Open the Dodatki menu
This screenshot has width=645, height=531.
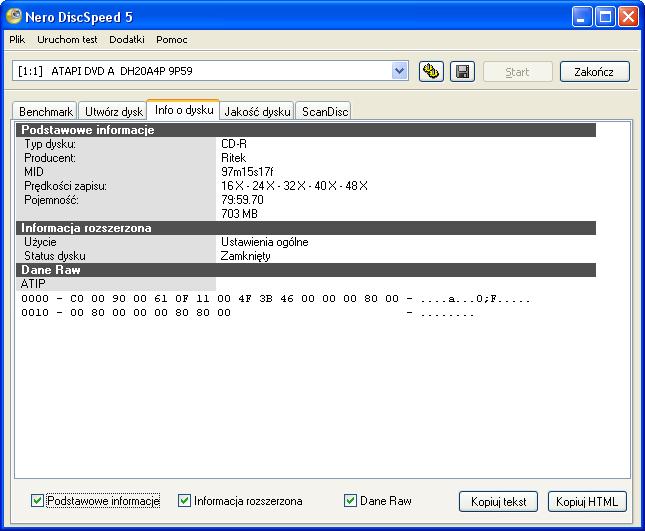(127, 39)
